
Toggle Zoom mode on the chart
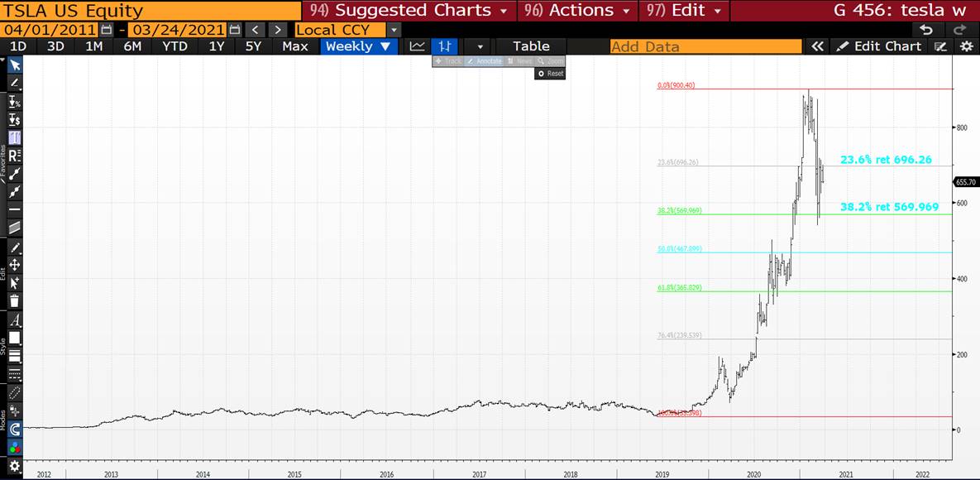point(550,61)
